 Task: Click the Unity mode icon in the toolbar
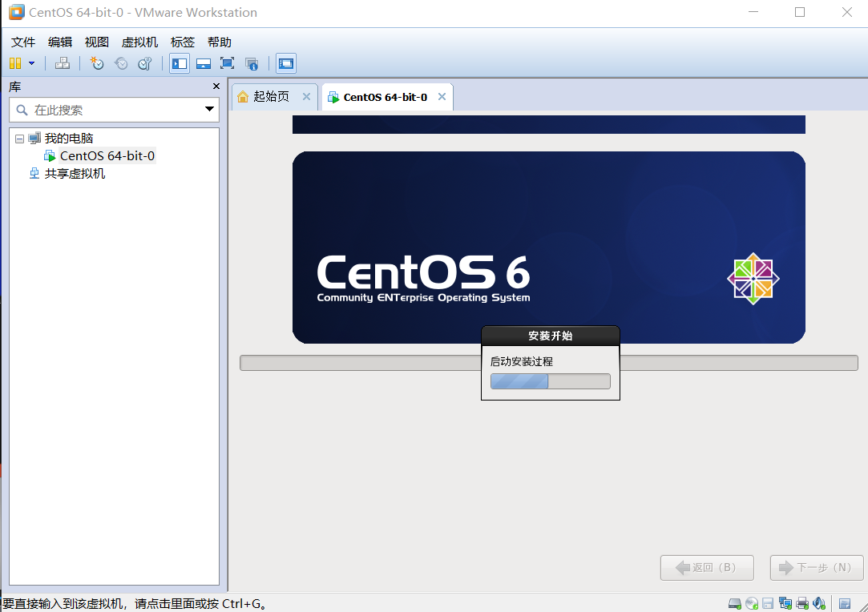tap(252, 63)
